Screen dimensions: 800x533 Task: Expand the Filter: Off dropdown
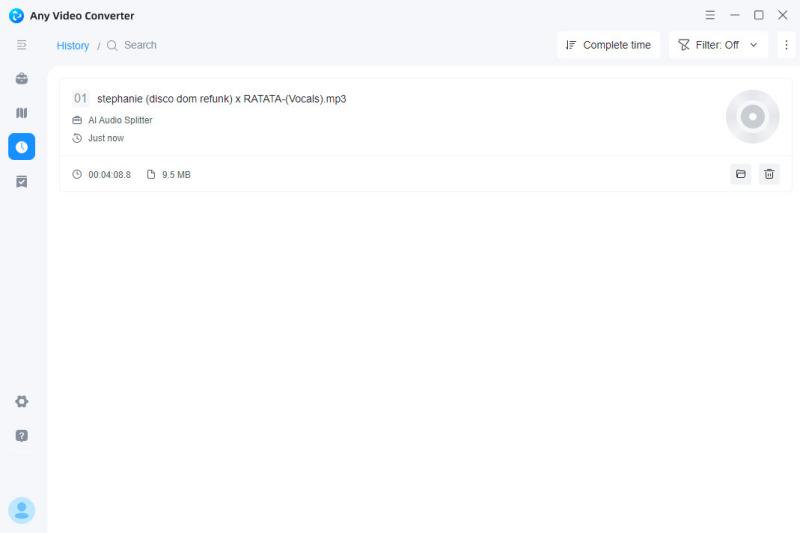(718, 45)
